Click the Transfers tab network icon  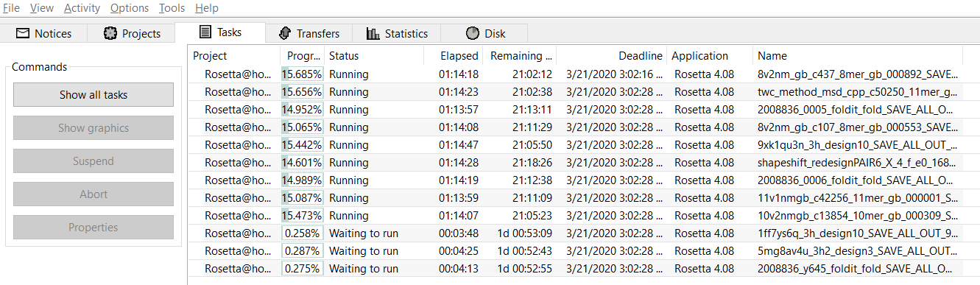(x=285, y=33)
